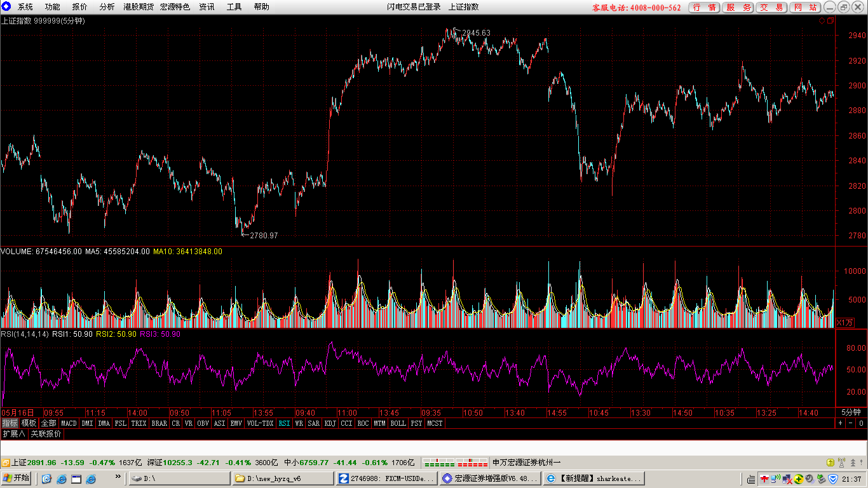This screenshot has width=868, height=488.
Task: Open the 系统 menu
Action: click(x=25, y=7)
